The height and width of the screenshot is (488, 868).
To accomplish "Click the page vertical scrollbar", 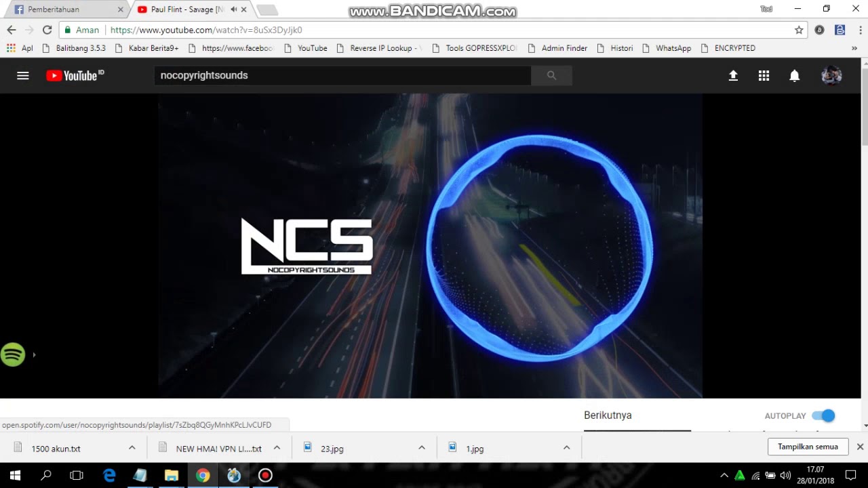I will click(x=865, y=106).
